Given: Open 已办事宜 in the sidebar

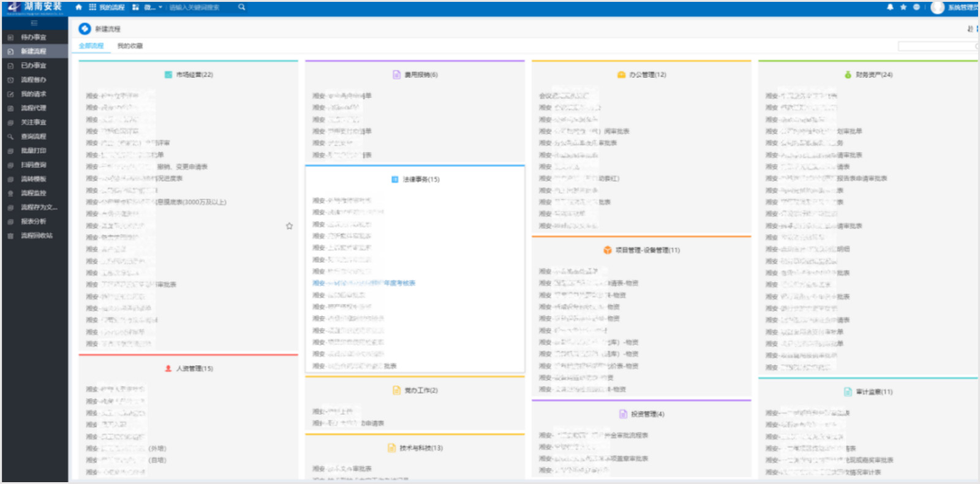Looking at the screenshot, I should point(34,66).
